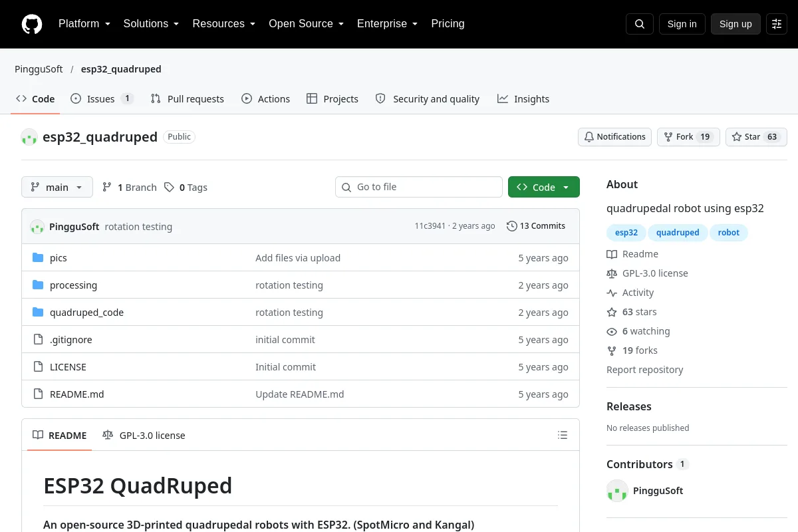
Task: Click Report repository link
Action: (x=645, y=370)
